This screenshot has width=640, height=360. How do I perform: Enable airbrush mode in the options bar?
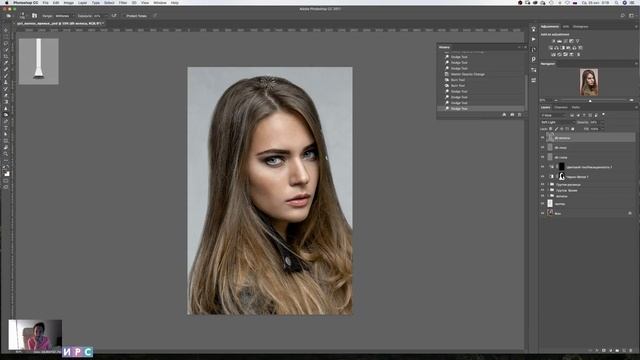pos(114,16)
